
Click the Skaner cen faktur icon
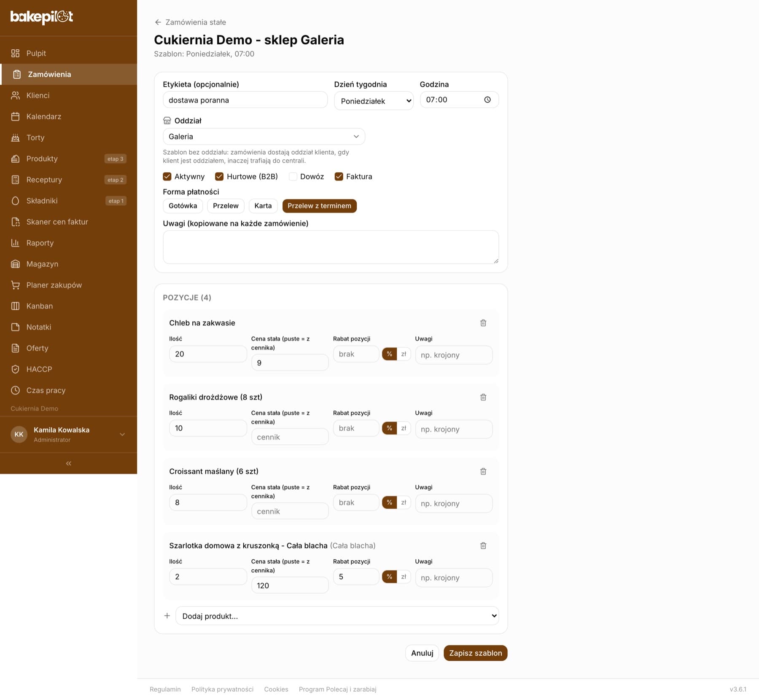[15, 222]
